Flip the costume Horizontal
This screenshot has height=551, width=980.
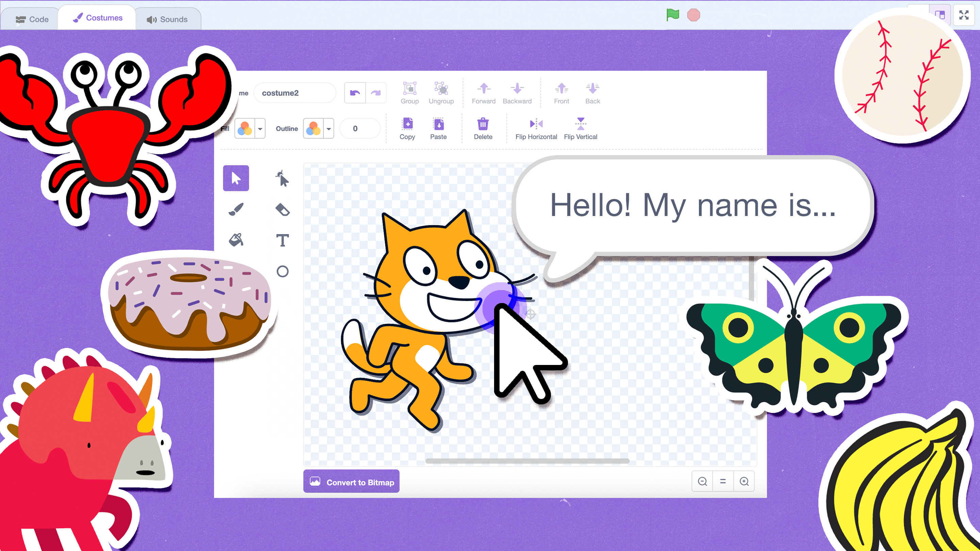point(536,129)
